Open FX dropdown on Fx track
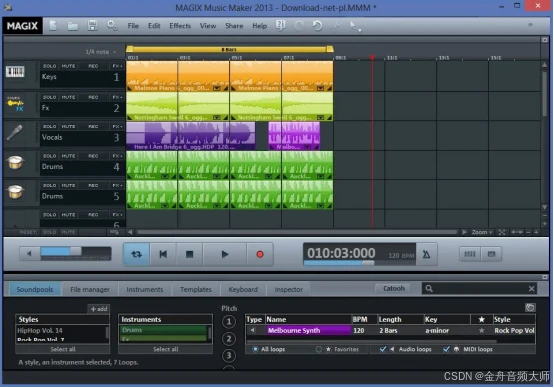Image resolution: width=554 pixels, height=388 pixels. (117, 97)
